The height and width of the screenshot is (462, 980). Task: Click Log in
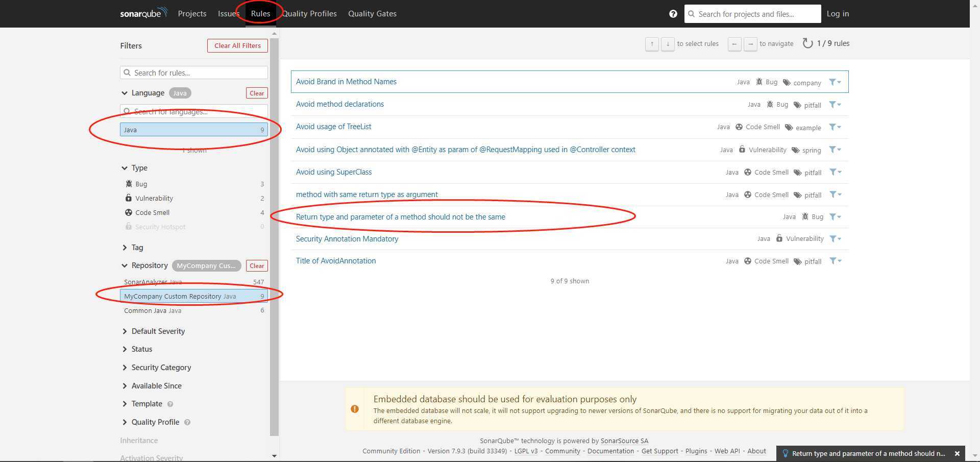tap(838, 14)
